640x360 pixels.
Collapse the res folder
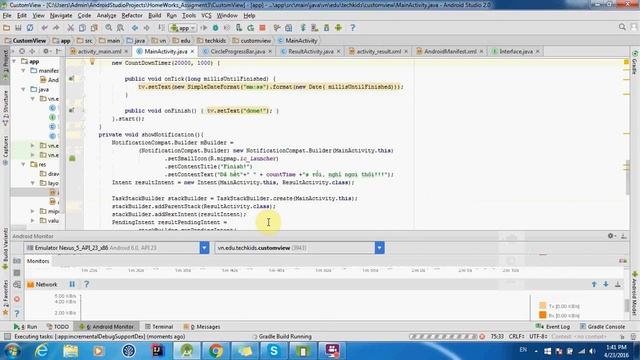(24, 164)
